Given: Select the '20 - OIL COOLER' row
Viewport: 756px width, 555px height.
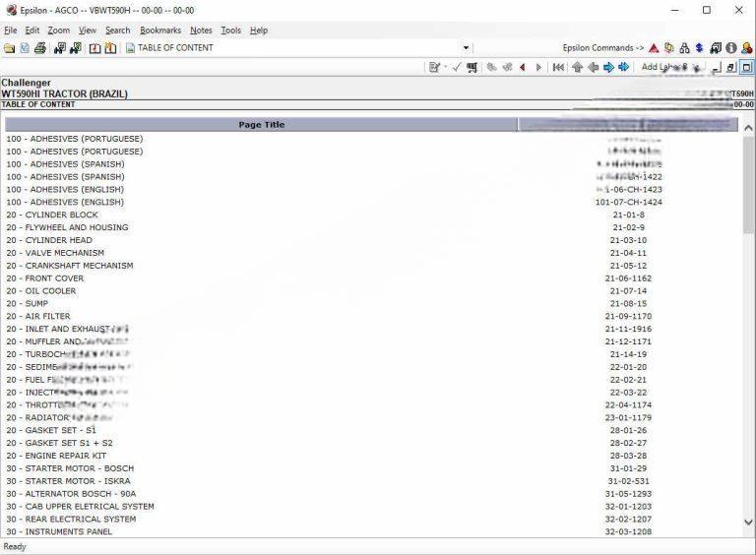Looking at the screenshot, I should pyautogui.click(x=371, y=291).
